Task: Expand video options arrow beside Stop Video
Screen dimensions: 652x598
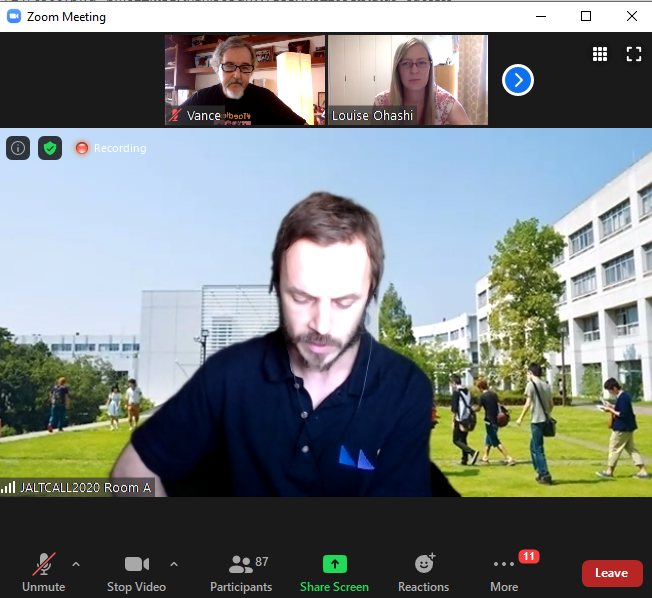Action: (x=174, y=563)
